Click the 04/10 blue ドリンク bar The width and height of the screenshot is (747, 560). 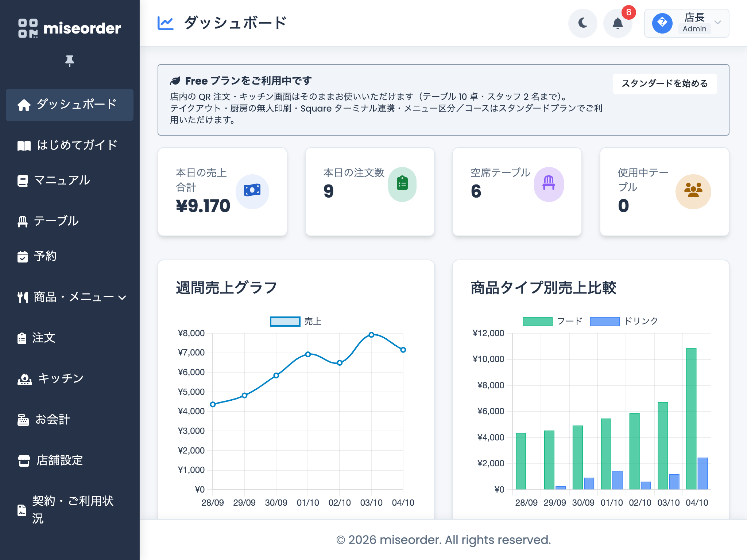tap(703, 474)
